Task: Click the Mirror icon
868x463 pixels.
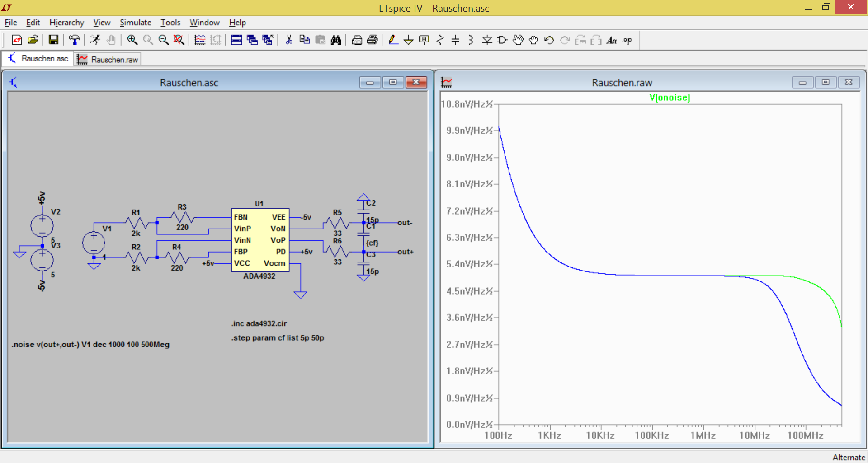Action: click(x=596, y=40)
